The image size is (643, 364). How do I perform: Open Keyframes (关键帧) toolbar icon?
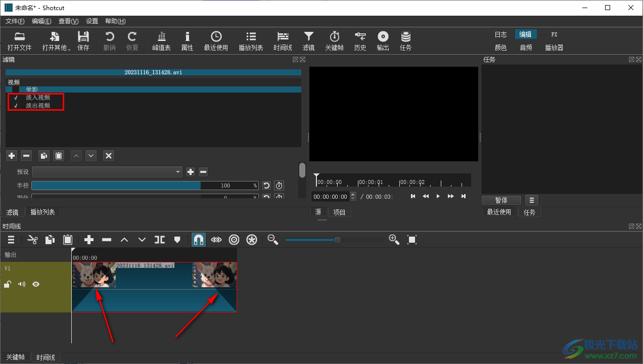(x=334, y=41)
